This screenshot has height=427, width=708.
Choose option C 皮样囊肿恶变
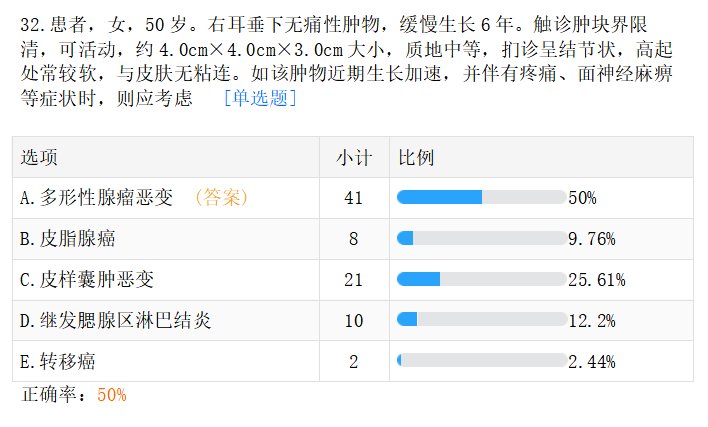87,280
